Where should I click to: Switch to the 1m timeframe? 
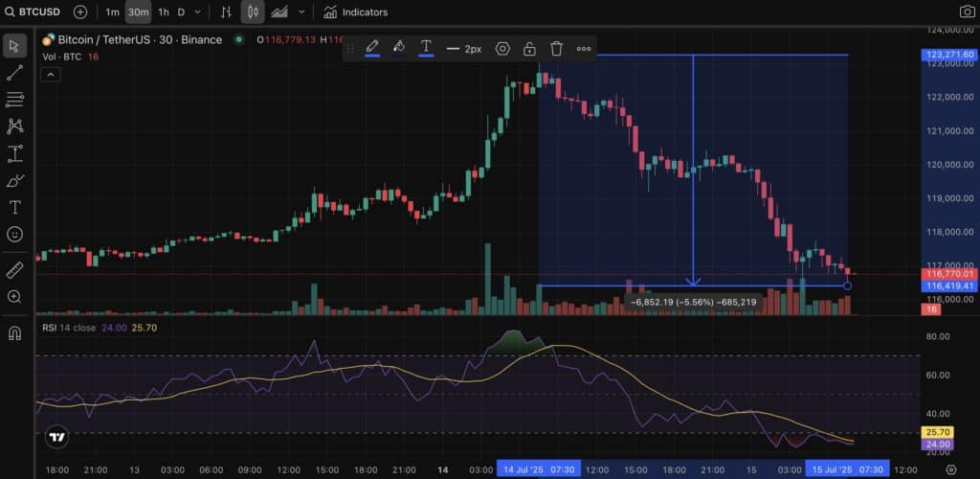112,11
